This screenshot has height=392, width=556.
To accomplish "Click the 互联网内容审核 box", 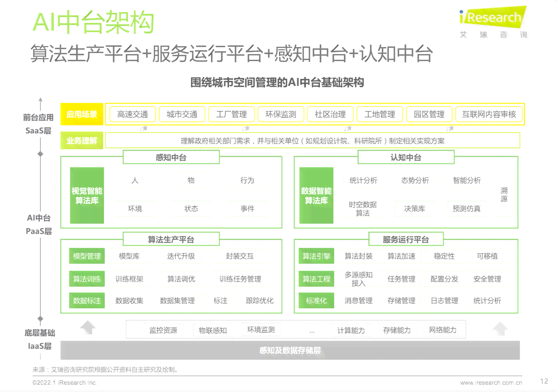I will coord(489,114).
